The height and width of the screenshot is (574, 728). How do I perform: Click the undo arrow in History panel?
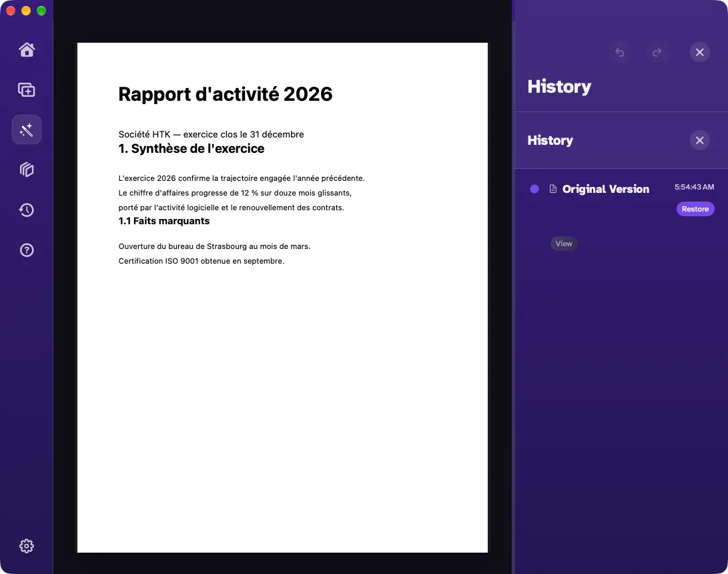pyautogui.click(x=620, y=52)
